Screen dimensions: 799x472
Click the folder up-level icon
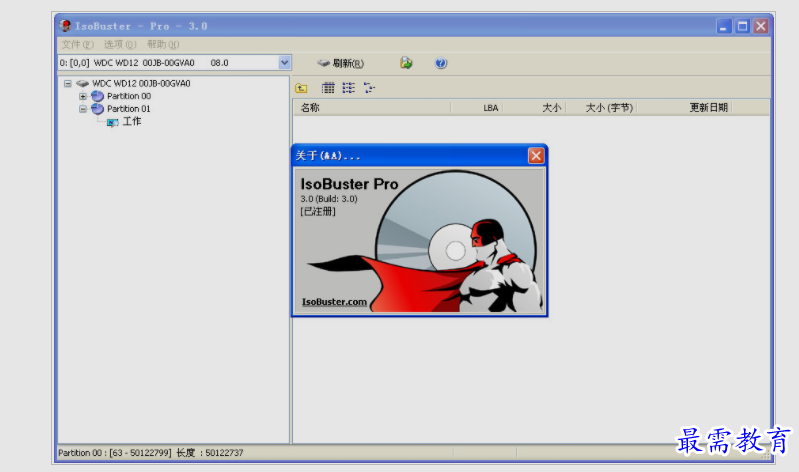tap(301, 88)
